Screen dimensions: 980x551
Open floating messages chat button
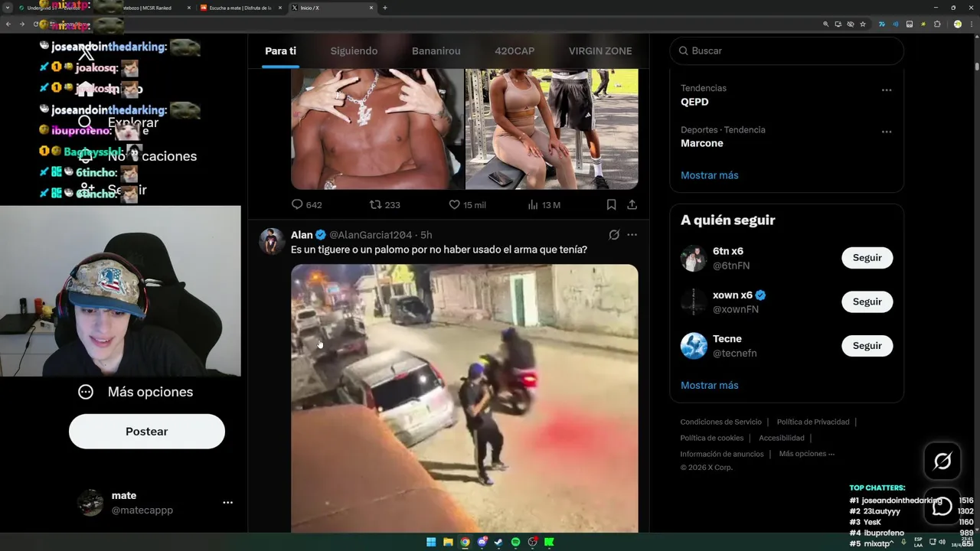pyautogui.click(x=942, y=506)
